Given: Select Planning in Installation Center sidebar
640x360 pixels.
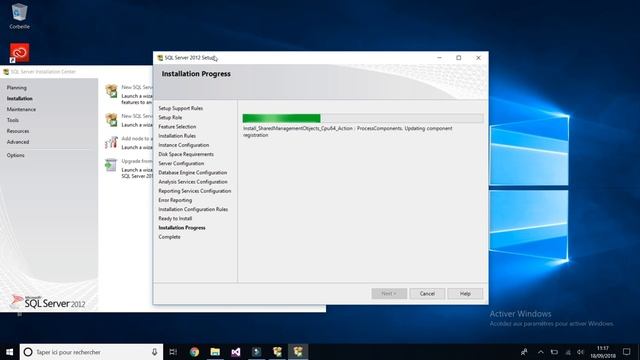Looking at the screenshot, I should point(17,88).
